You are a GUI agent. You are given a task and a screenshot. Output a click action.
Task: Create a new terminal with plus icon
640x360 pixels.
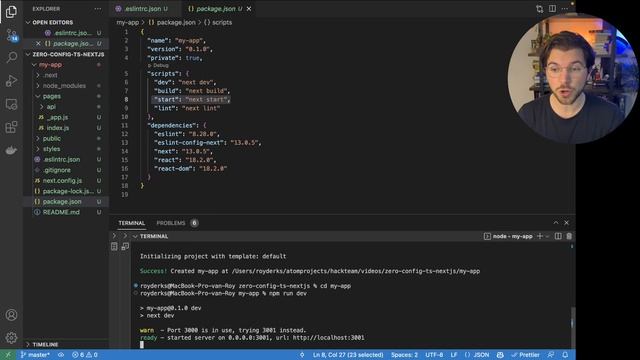pos(540,236)
